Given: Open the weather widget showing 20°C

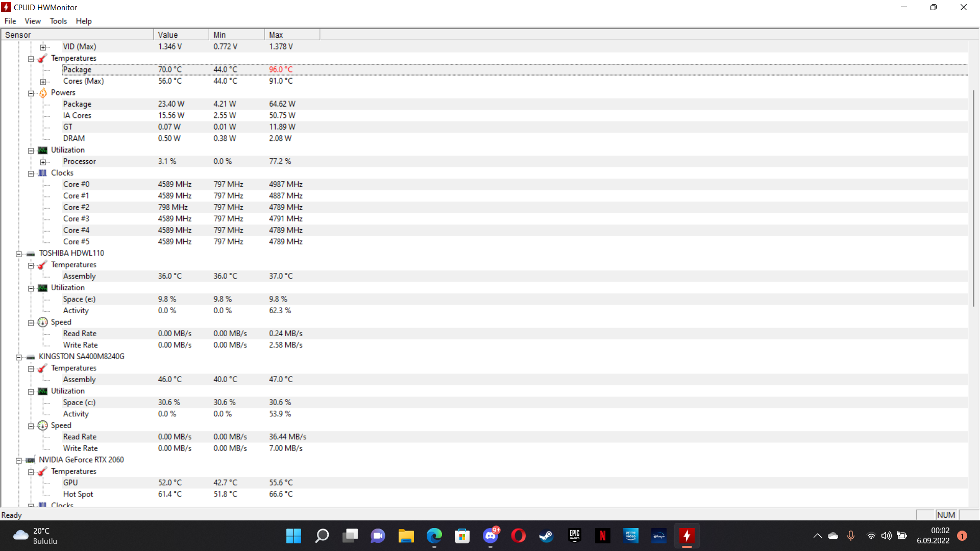Looking at the screenshot, I should pyautogui.click(x=35, y=536).
